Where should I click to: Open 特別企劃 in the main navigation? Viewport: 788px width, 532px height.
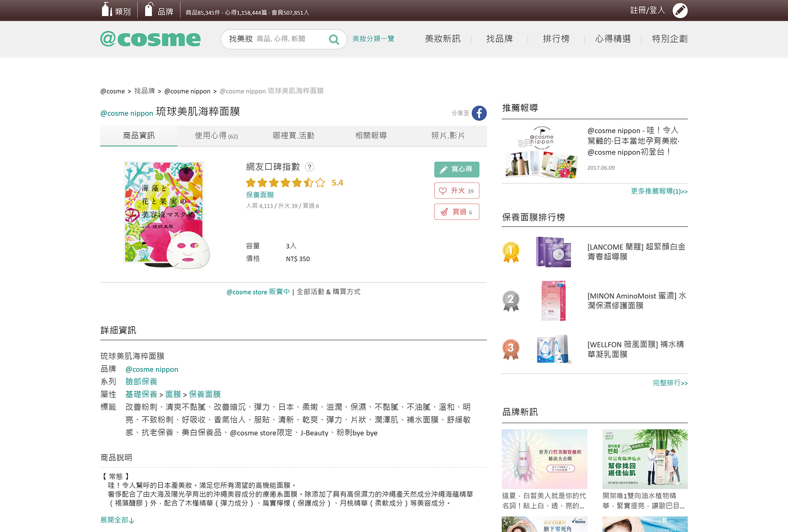(670, 39)
